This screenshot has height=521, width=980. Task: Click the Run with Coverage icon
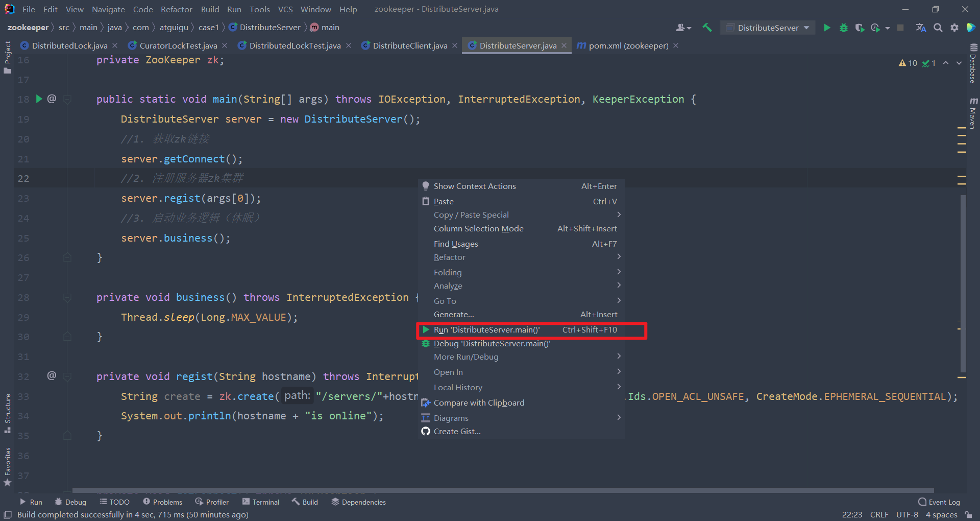coord(860,28)
